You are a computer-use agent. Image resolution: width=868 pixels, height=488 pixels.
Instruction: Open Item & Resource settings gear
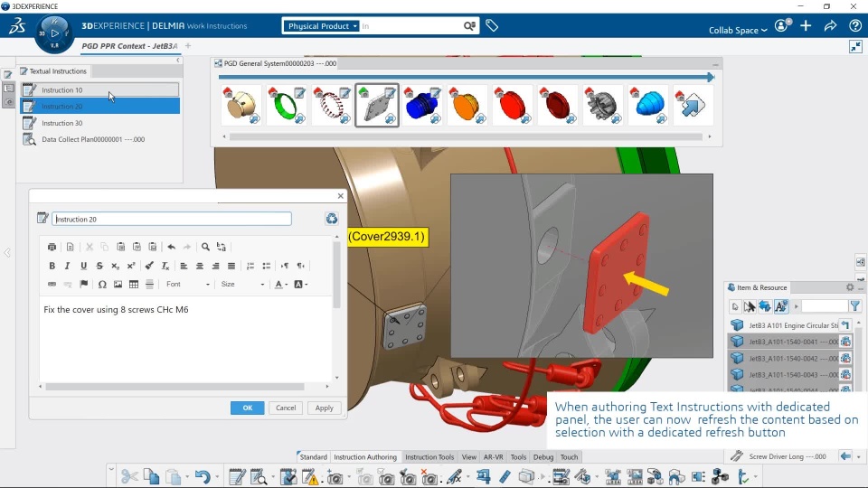click(850, 287)
